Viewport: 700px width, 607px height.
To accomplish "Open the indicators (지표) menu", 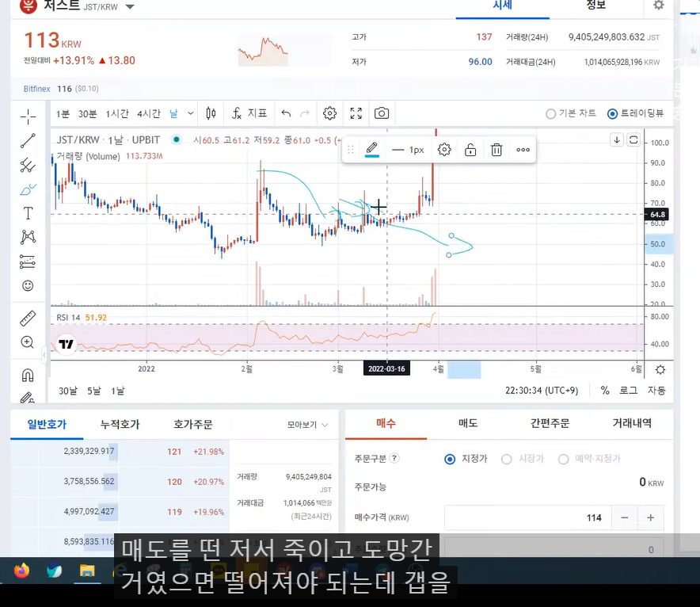I will pyautogui.click(x=249, y=113).
